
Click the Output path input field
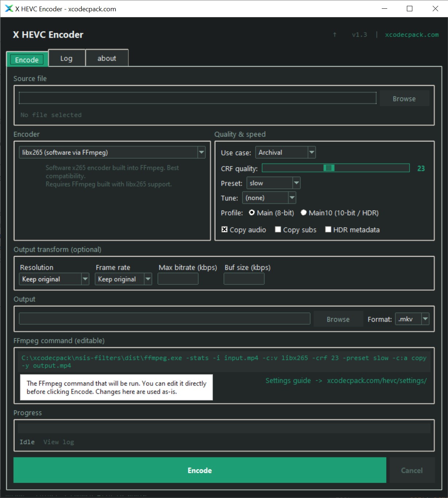pos(164,319)
